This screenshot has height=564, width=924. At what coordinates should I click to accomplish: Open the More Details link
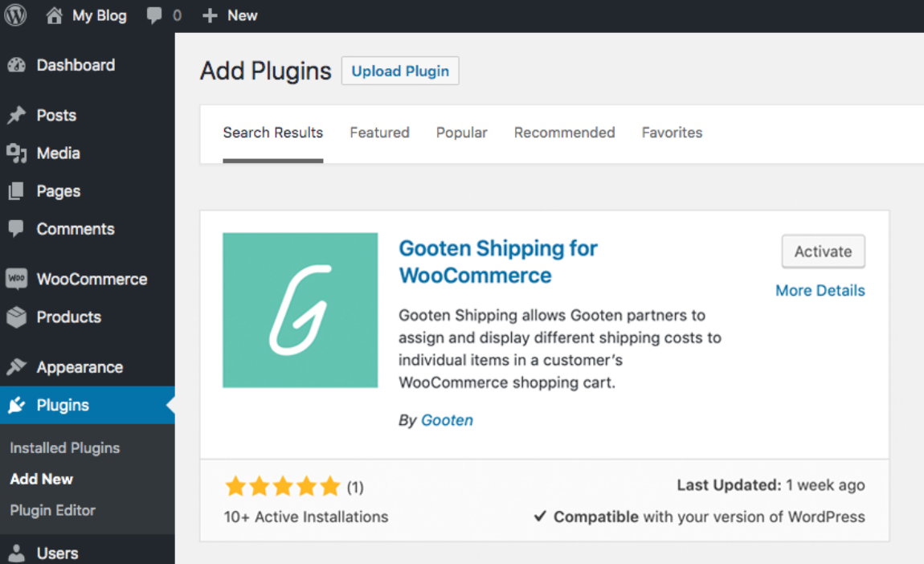(820, 291)
